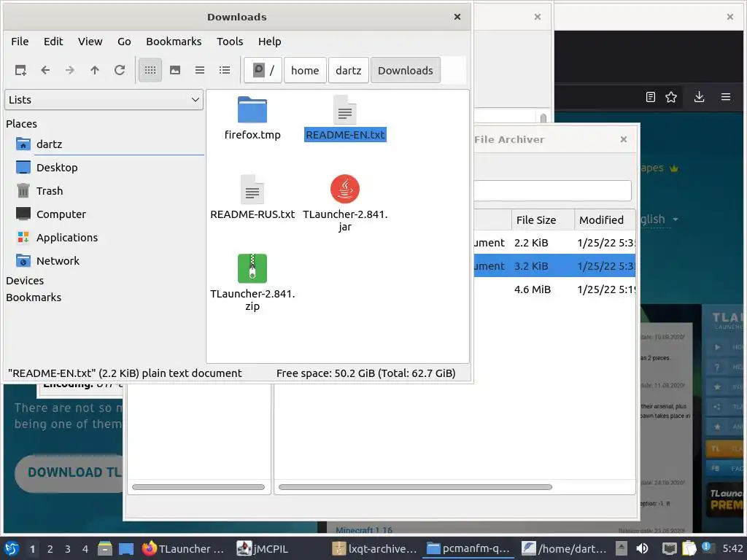
Task: Click the Modified column header
Action: click(x=605, y=220)
